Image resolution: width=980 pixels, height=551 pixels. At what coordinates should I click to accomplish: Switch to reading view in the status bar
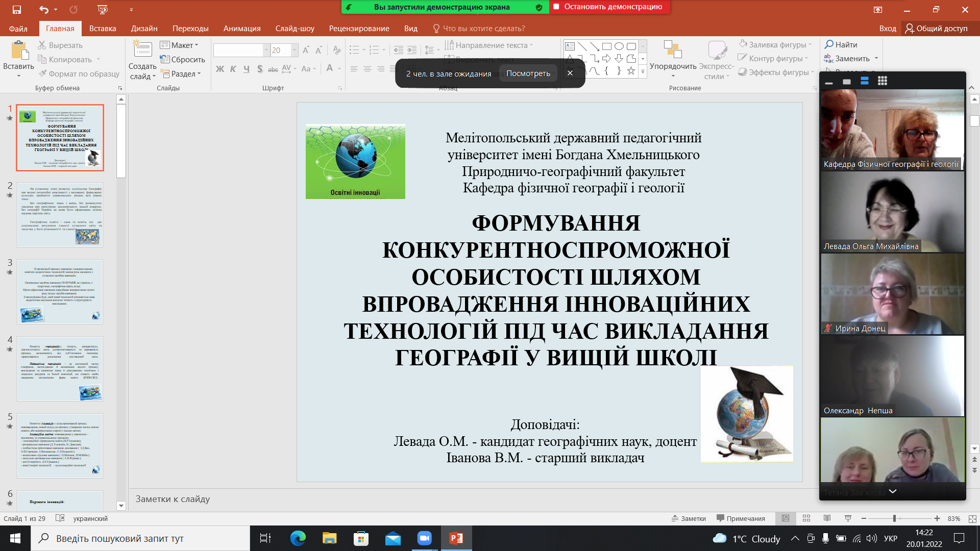(827, 518)
